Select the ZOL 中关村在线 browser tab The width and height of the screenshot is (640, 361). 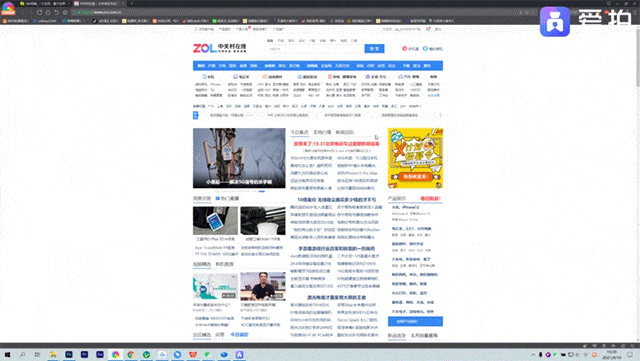[x=99, y=3]
